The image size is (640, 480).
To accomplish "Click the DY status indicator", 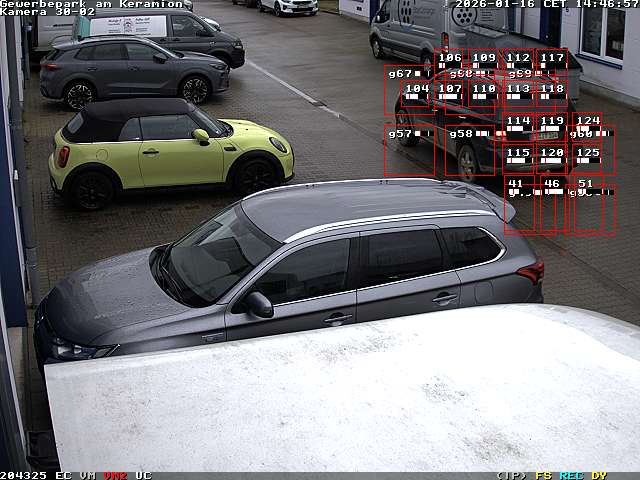I will coord(598,475).
